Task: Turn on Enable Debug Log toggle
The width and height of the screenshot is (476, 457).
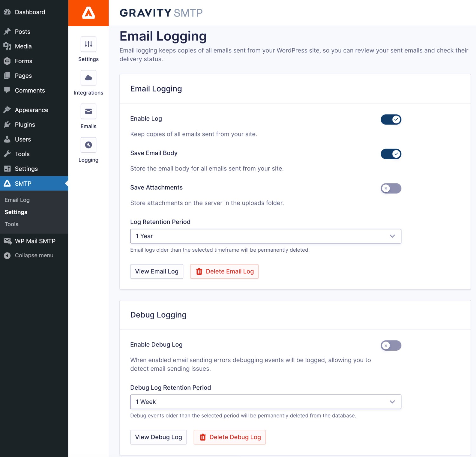Action: [391, 345]
